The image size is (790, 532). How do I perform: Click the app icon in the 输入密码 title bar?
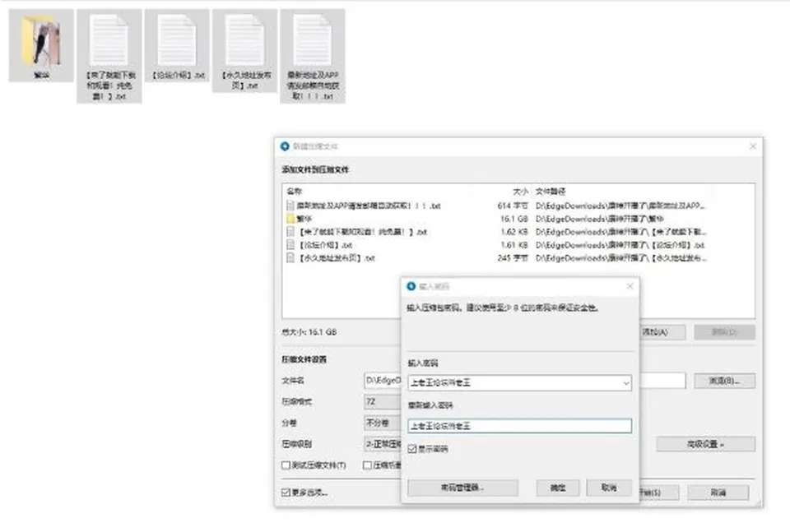coord(411,286)
